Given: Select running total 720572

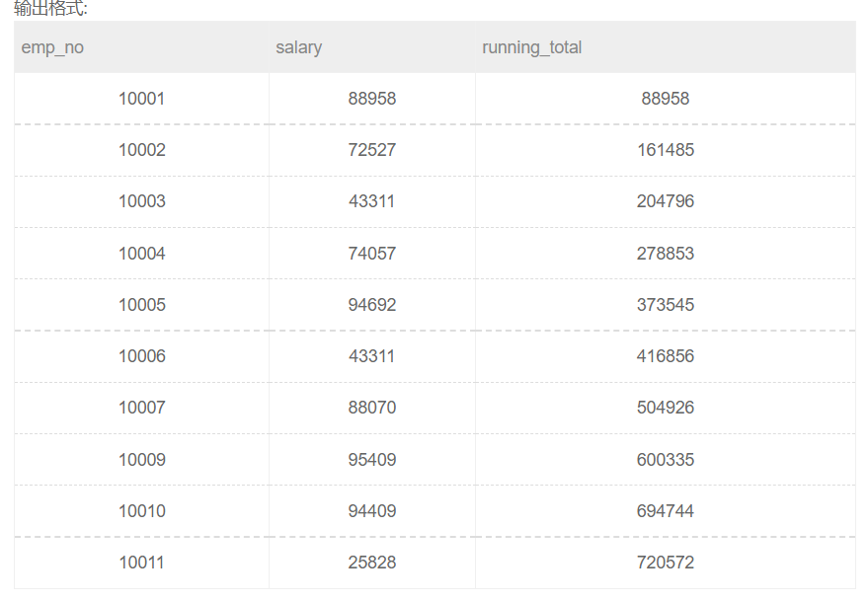Looking at the screenshot, I should [666, 563].
